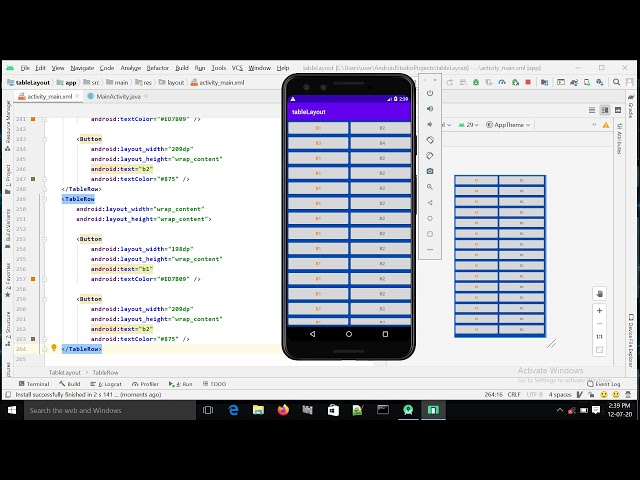Open emulator extended controls more icon
Screen dimensions: 640x480
tap(430, 249)
